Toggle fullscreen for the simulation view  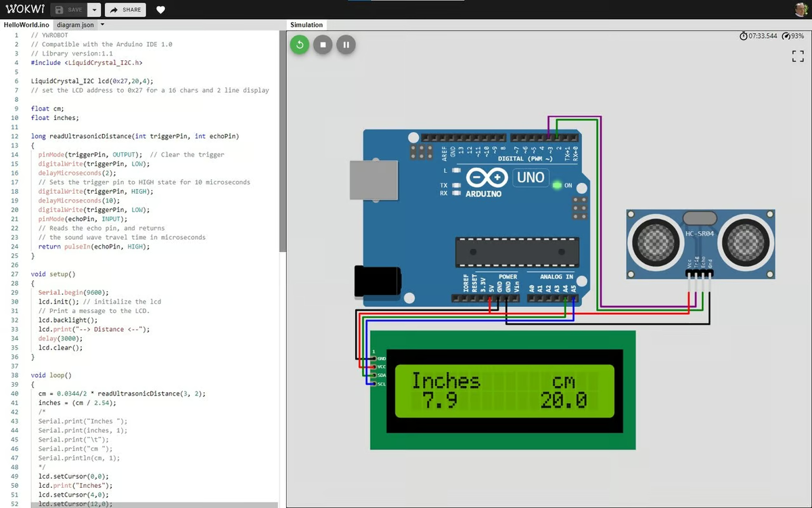(798, 57)
